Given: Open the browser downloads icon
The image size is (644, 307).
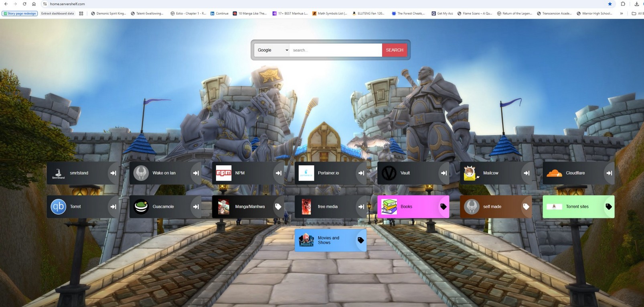Looking at the screenshot, I should (x=637, y=4).
